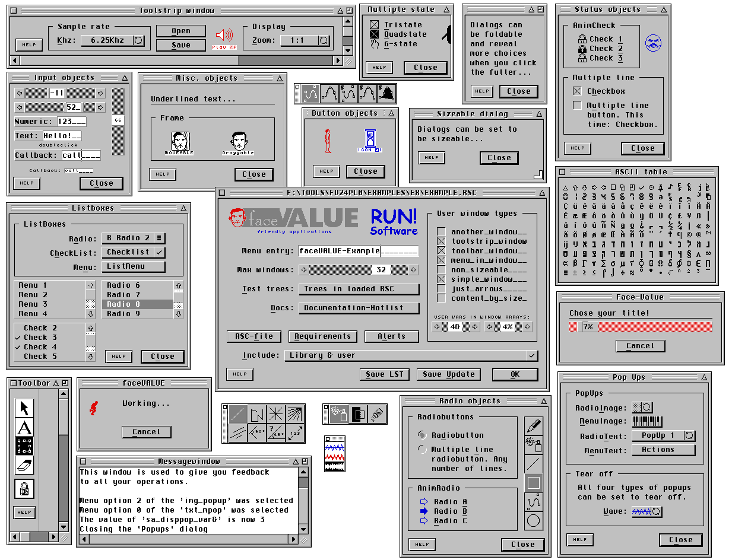Select the starburst lines tool in floating palette
Viewport: 732px width, 560px height.
click(x=276, y=413)
